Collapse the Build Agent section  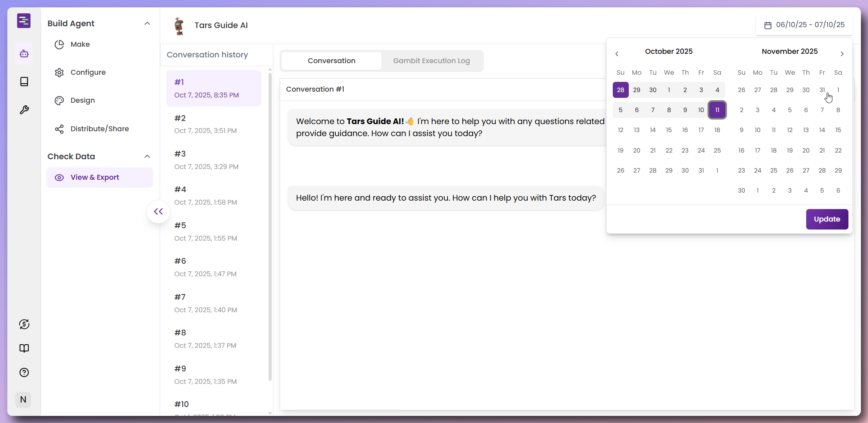[x=147, y=24]
